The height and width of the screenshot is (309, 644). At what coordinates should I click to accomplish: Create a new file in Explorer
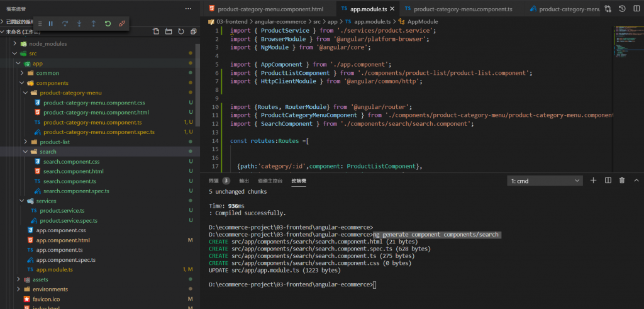click(x=156, y=31)
